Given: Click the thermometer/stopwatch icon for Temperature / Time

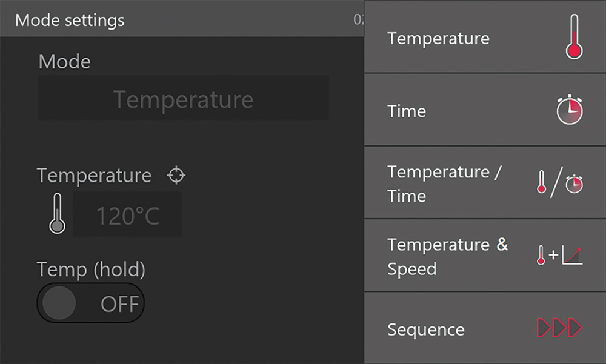Looking at the screenshot, I should (560, 184).
